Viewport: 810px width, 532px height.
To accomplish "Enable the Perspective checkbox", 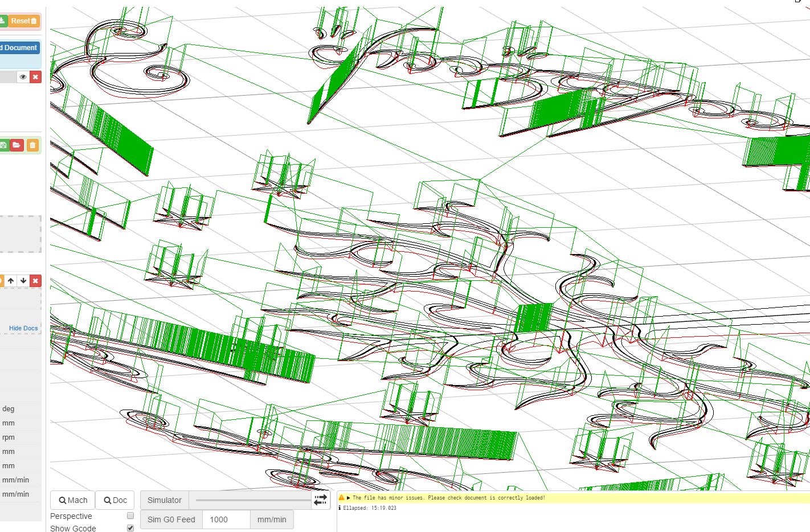I will 130,515.
